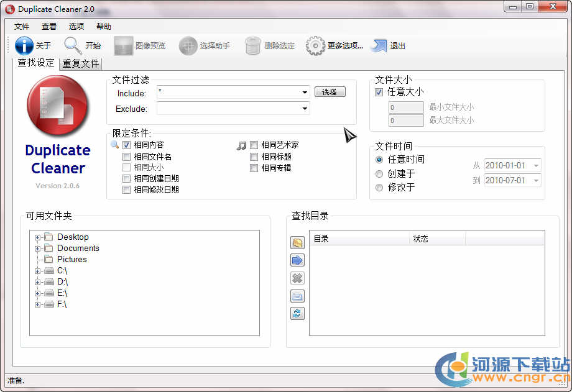The width and height of the screenshot is (572, 392).
Task: Expand the C:\ drive in 可用文件夹
Action: tap(39, 270)
